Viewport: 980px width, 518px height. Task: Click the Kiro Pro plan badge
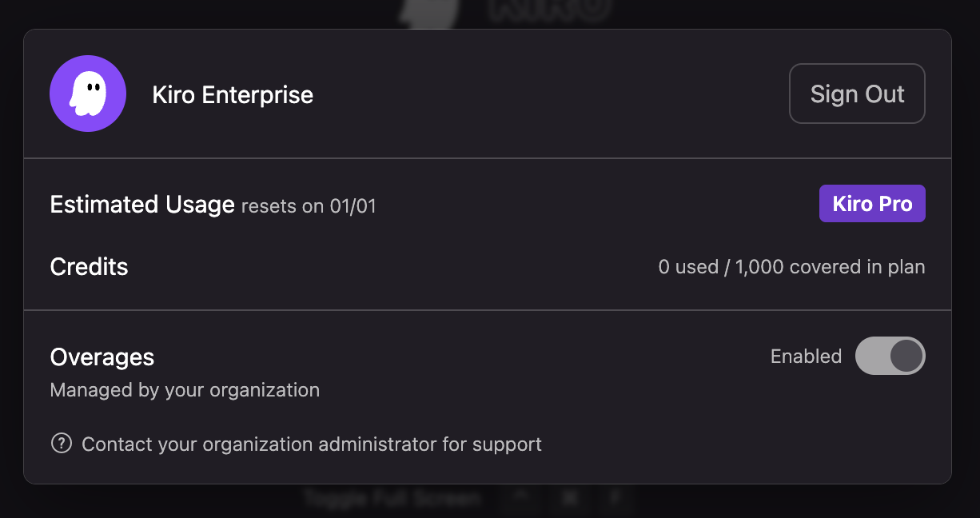point(872,204)
